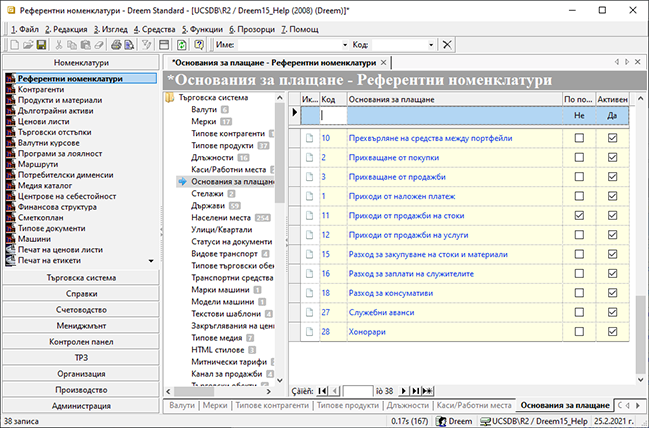649x428 pixels.
Task: Toggle Активен checkbox for Разход за заплати
Action: tap(612, 274)
